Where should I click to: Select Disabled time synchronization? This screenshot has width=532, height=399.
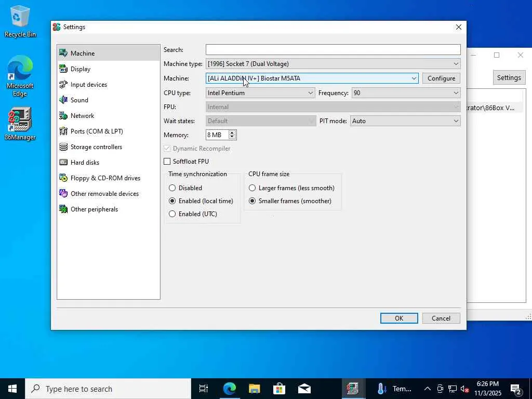pyautogui.click(x=172, y=188)
